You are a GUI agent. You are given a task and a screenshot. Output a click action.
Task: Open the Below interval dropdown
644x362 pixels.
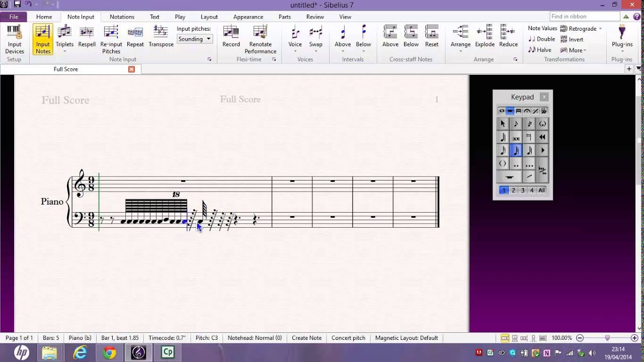[363, 40]
